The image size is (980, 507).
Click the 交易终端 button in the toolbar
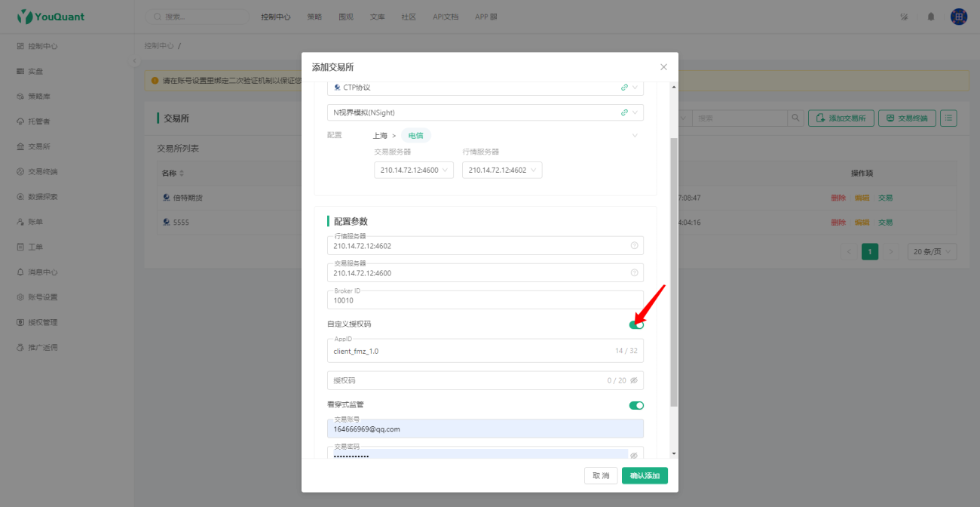tap(907, 118)
